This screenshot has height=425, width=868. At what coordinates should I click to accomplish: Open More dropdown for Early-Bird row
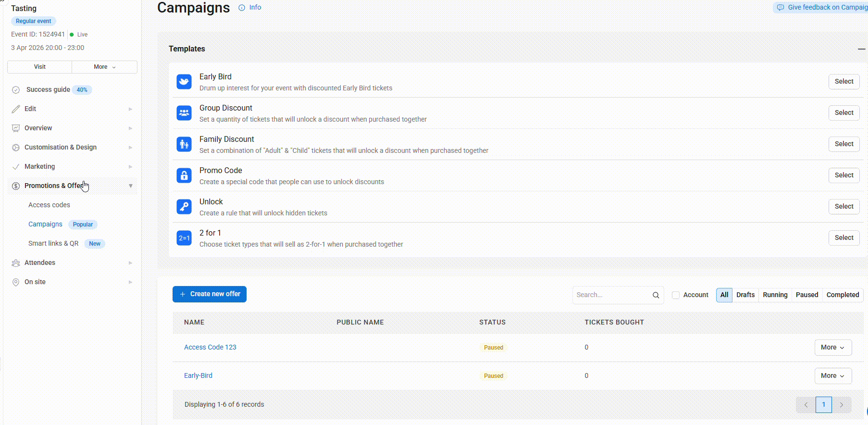[x=833, y=376]
